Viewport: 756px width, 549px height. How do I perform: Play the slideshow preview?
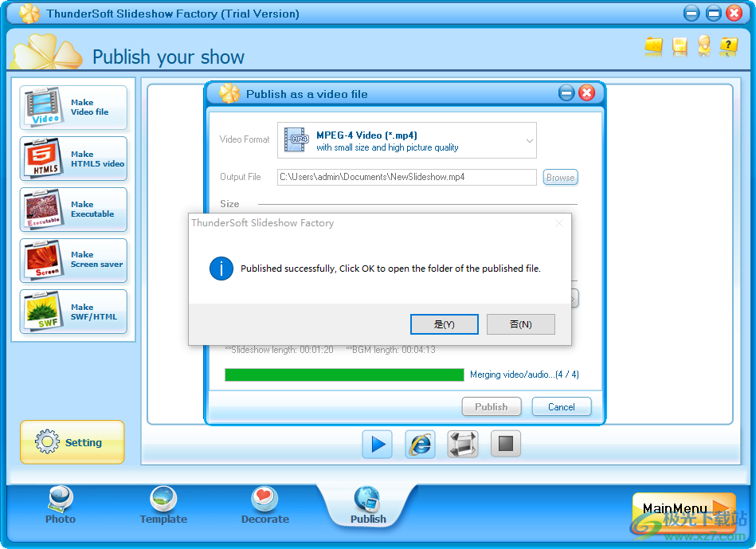point(378,444)
